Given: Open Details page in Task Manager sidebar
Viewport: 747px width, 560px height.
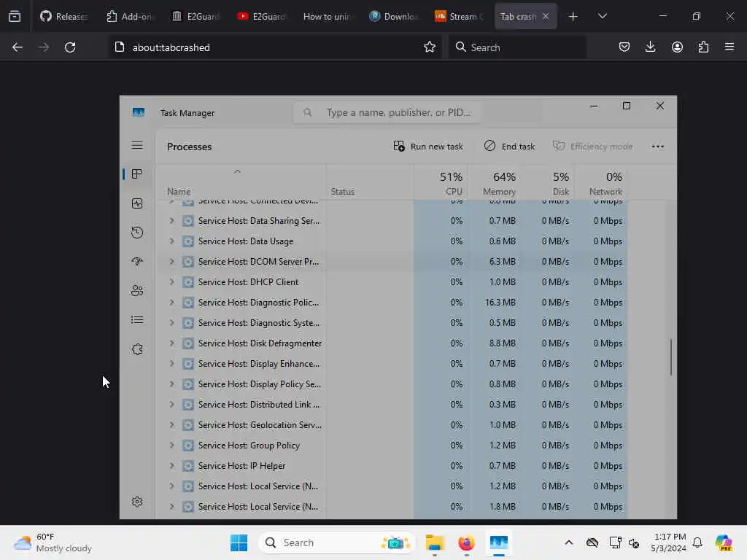Looking at the screenshot, I should 137,319.
